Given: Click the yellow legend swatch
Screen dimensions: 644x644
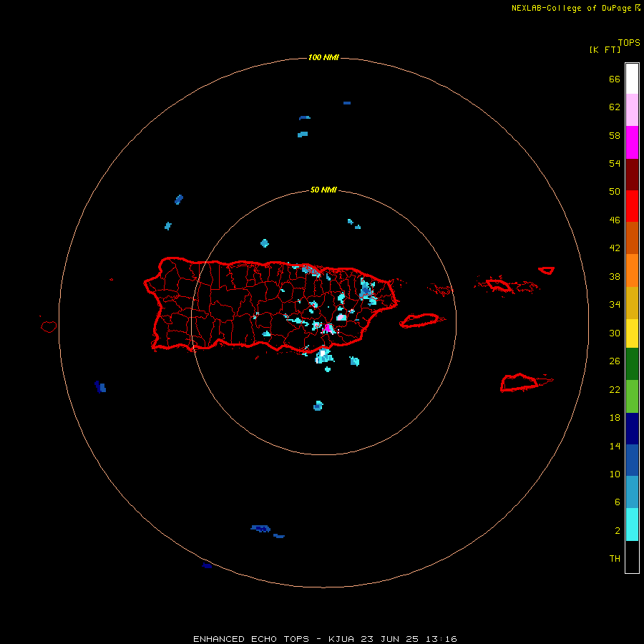Looking at the screenshot, I should [x=632, y=333].
